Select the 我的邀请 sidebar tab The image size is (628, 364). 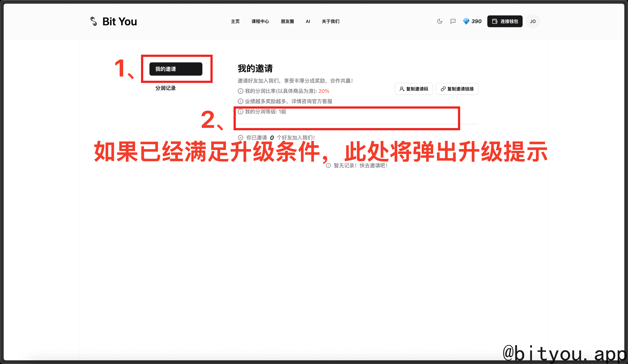[176, 69]
